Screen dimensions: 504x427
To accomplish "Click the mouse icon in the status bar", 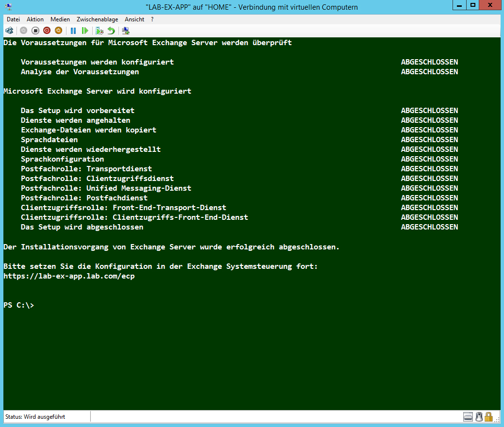I will 479,416.
